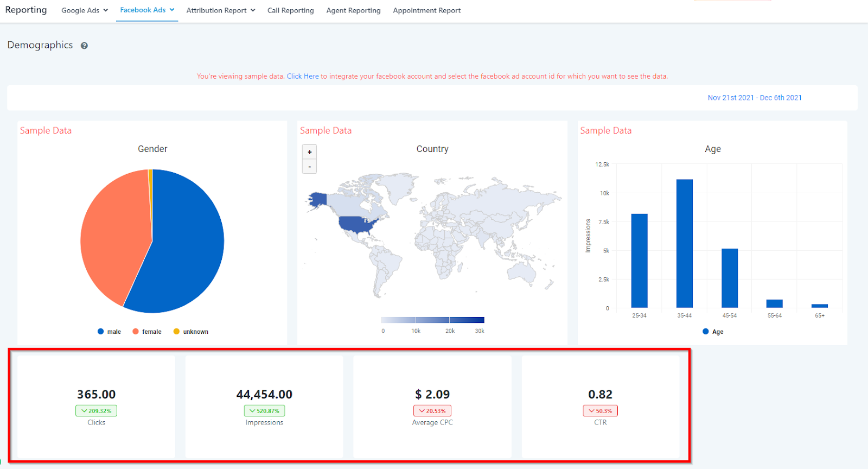This screenshot has height=469, width=868.
Task: Toggle the unknown legend item
Action: click(190, 332)
